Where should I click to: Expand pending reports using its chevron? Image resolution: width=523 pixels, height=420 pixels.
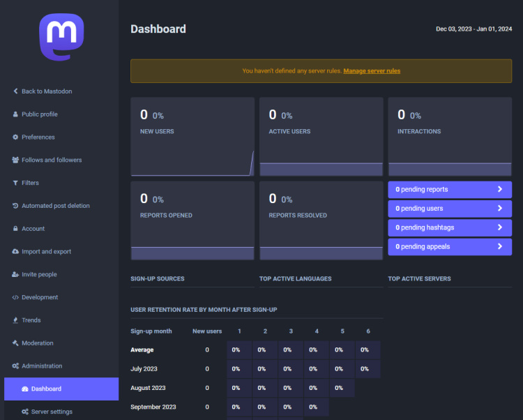(499, 189)
